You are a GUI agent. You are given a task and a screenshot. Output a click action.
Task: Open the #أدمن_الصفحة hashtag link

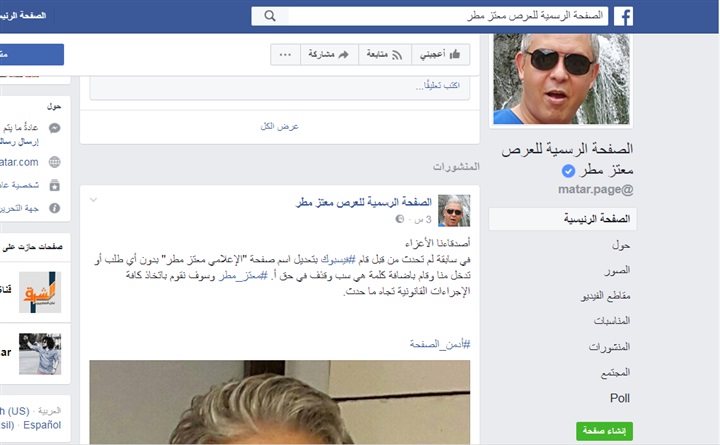pos(440,344)
